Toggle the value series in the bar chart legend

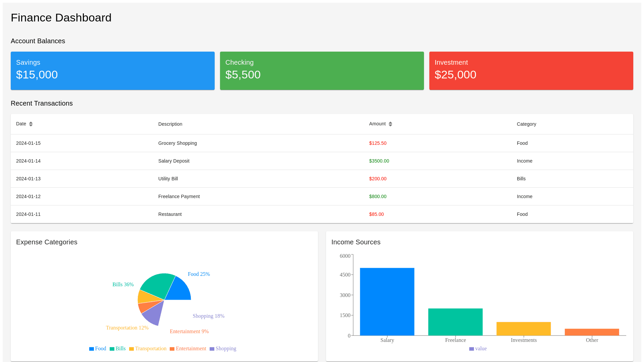pos(478,349)
